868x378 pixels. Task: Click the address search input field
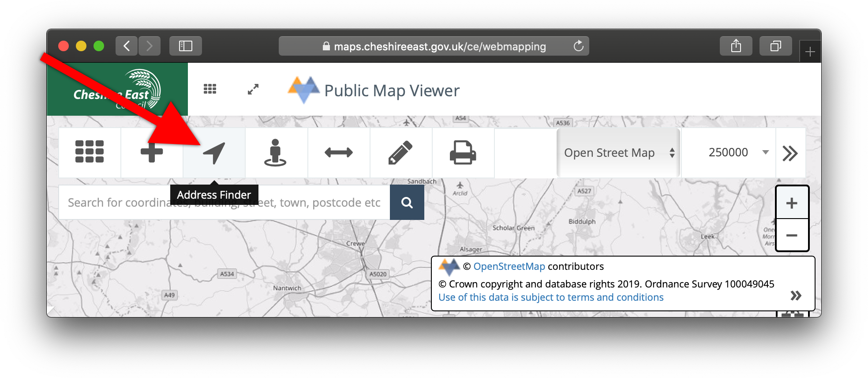(x=224, y=202)
